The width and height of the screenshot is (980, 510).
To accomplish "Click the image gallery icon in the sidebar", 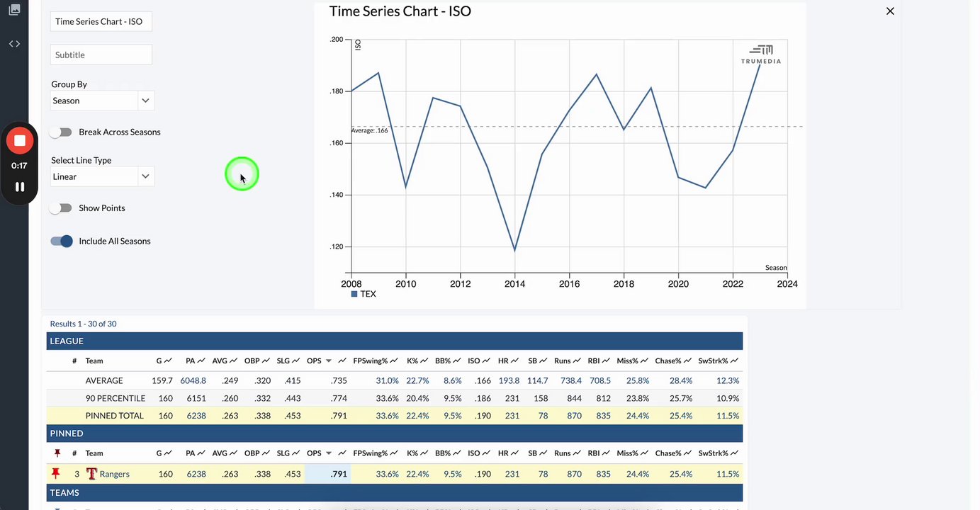I will click(14, 10).
